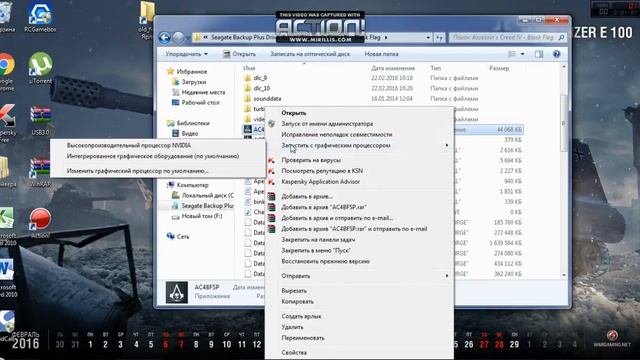Image resolution: width=640 pixels, height=360 pixels.
Task: Click the Explorer help question mark icon
Action: (556, 54)
